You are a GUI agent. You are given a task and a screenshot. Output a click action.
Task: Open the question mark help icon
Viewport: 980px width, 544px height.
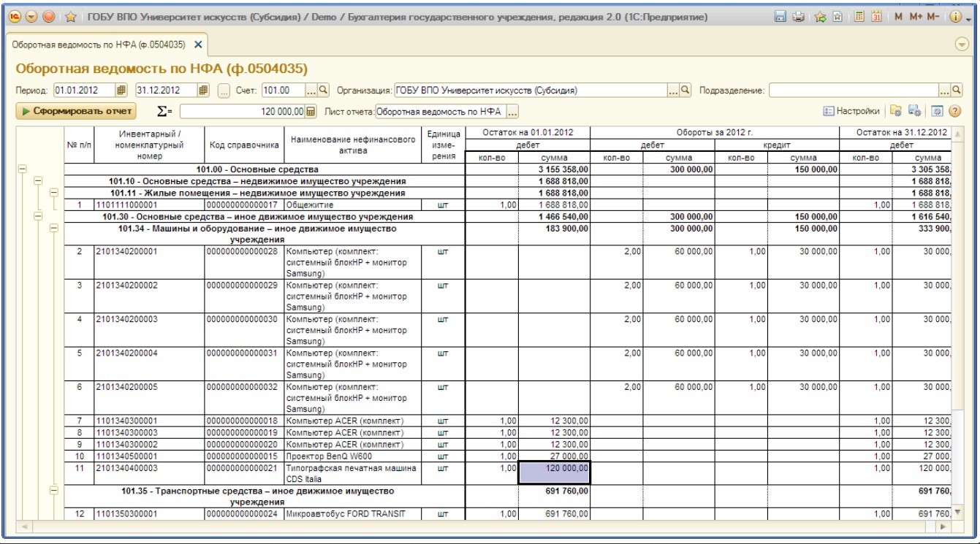[954, 112]
